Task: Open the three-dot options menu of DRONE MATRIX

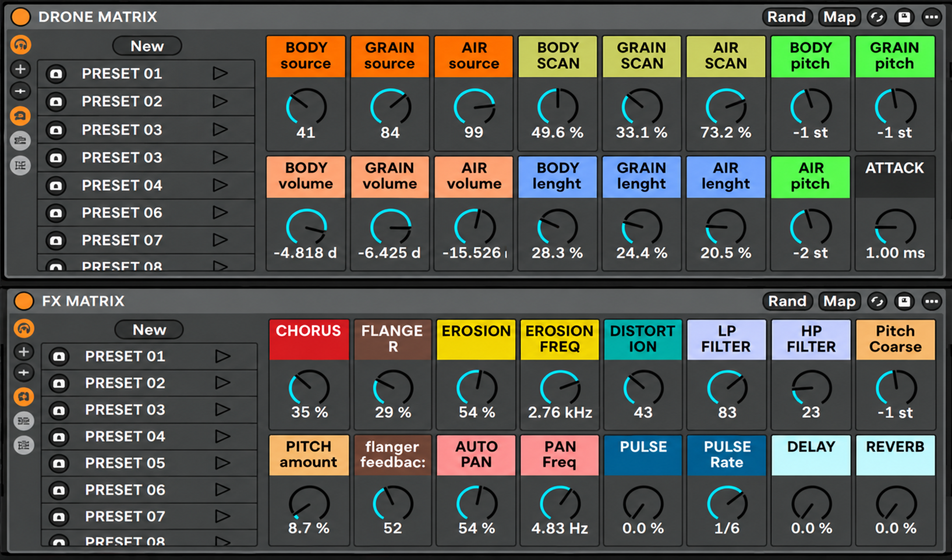Action: click(x=932, y=17)
